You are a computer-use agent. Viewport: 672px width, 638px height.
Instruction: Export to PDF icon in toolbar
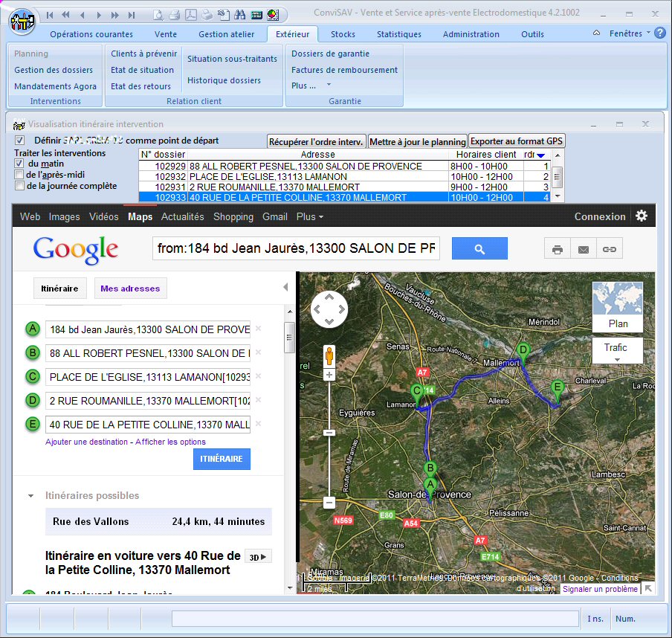pos(191,15)
